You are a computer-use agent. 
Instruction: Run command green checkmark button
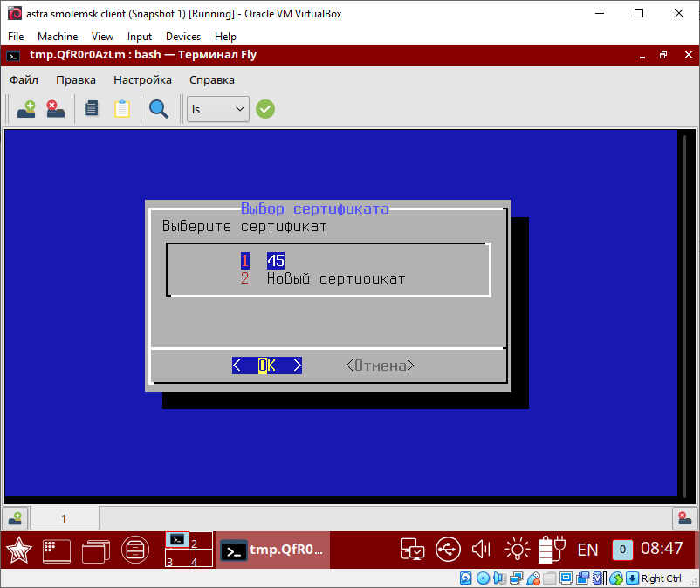265,109
